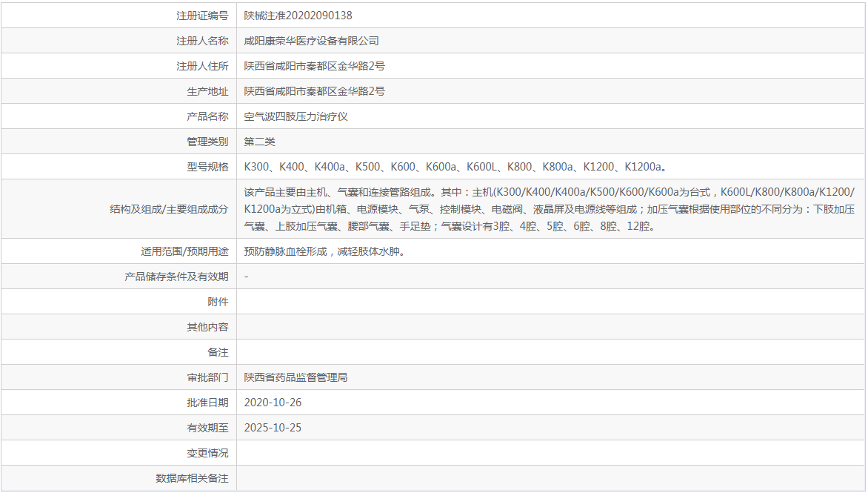Click the 数据库相关备注 row label
This screenshot has height=493, width=868.
coord(192,478)
